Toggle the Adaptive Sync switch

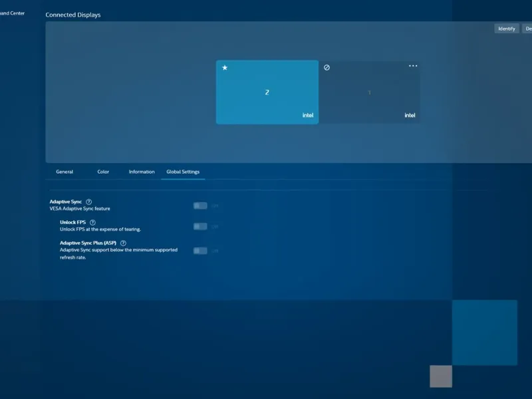tap(200, 205)
